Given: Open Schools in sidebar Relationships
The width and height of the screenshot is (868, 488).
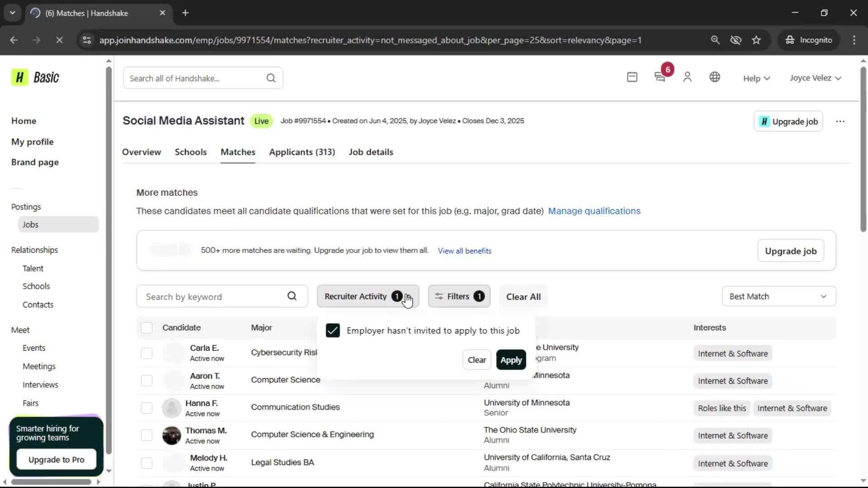Looking at the screenshot, I should [x=36, y=286].
